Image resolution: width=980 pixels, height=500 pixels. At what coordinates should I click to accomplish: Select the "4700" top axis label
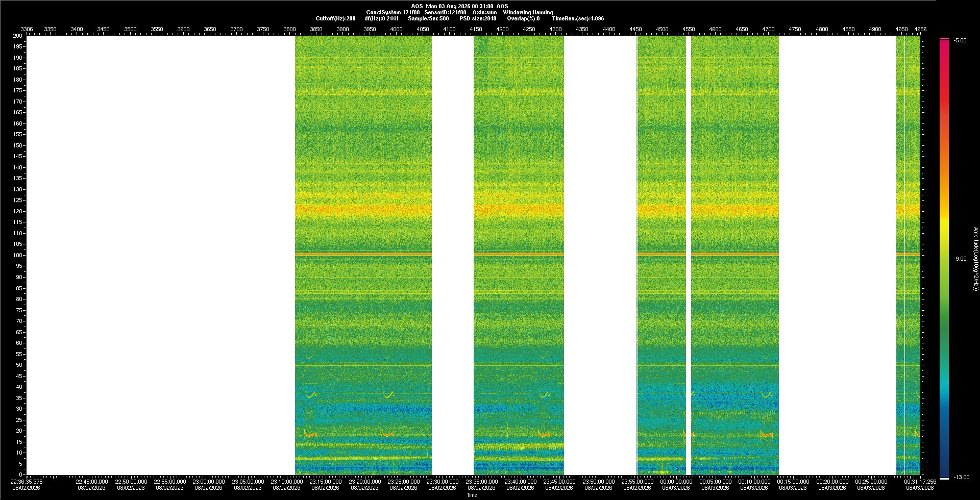(x=768, y=29)
